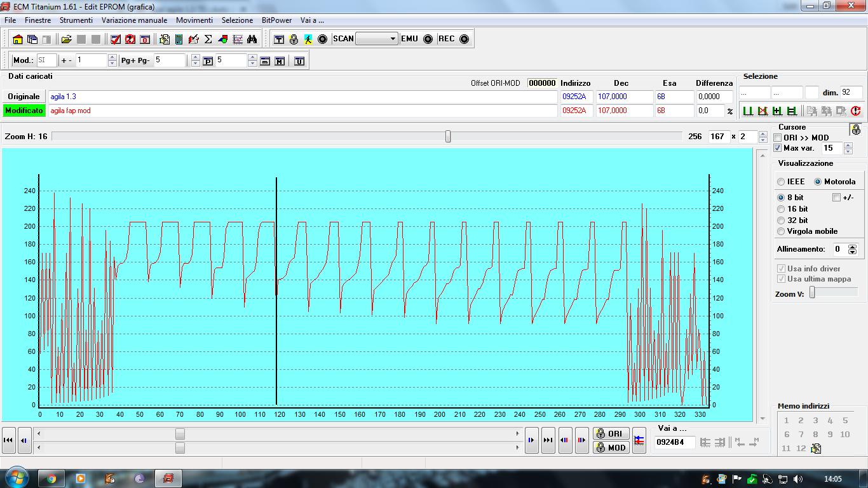Increase the P value spinner
868x488 pixels.
pyautogui.click(x=252, y=58)
